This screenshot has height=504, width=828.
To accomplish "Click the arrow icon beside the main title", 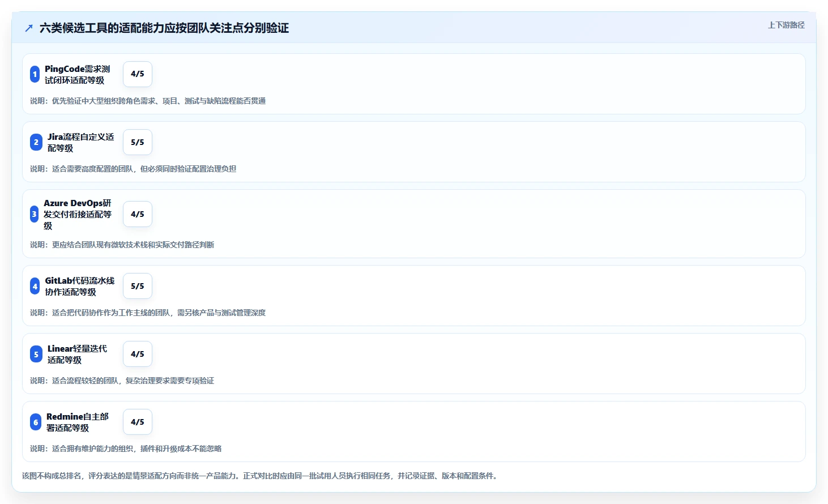I will (29, 28).
